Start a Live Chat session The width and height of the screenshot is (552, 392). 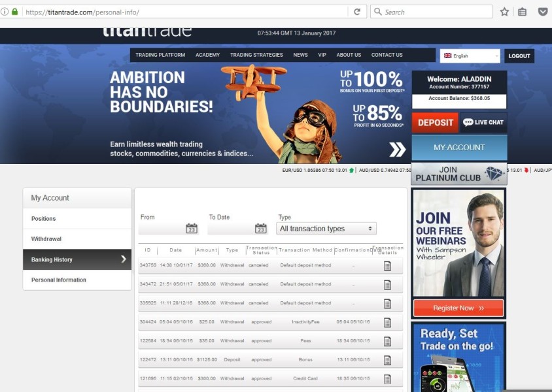pyautogui.click(x=483, y=122)
